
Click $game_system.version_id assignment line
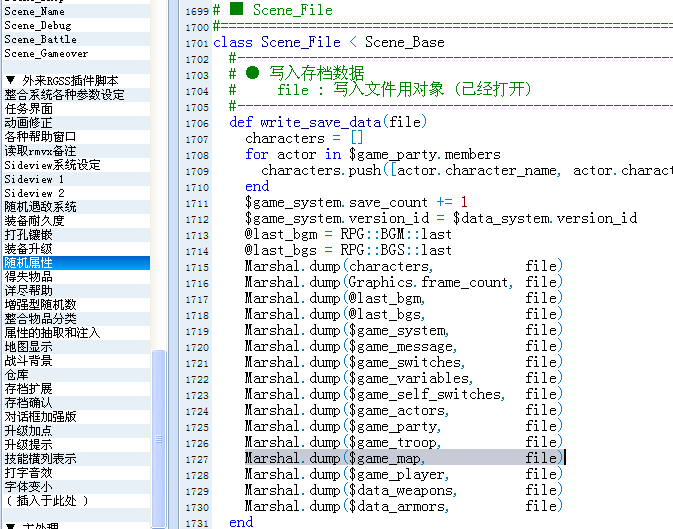(441, 219)
